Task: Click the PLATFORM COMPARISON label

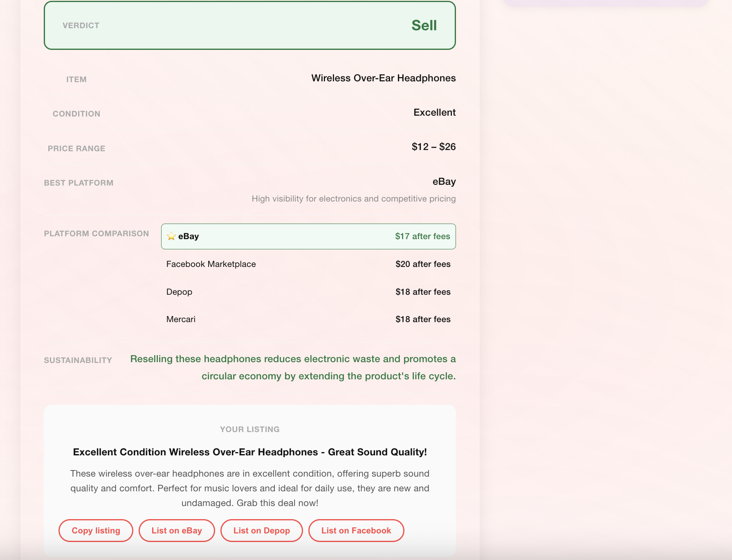Action: click(97, 233)
